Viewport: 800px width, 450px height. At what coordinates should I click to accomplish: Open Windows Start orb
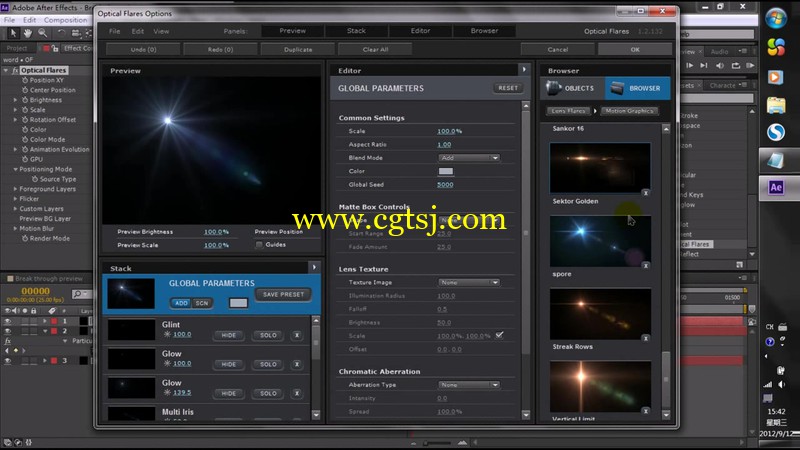(776, 19)
